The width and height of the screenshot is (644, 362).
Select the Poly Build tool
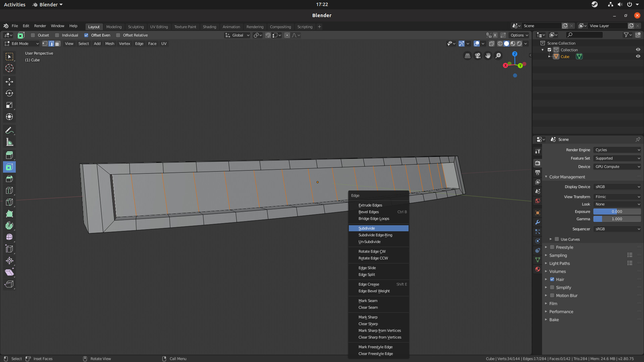point(9,214)
